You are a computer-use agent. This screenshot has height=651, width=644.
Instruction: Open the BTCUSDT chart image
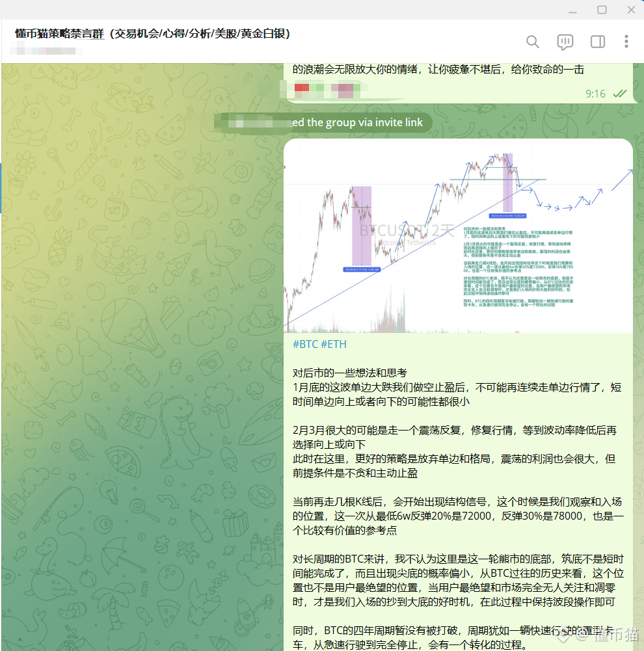pyautogui.click(x=458, y=236)
